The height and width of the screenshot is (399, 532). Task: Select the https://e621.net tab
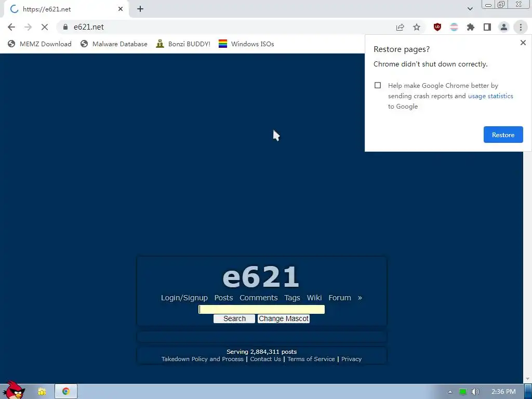pyautogui.click(x=66, y=9)
